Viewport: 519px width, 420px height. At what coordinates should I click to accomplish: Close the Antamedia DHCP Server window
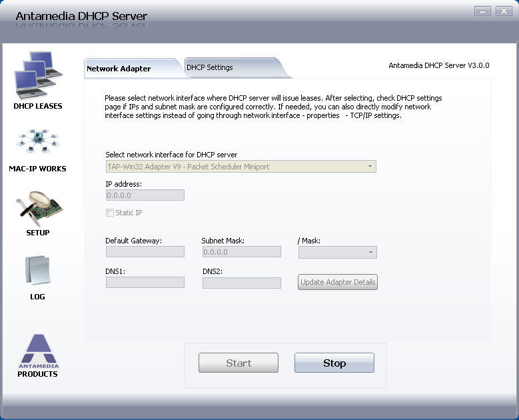pyautogui.click(x=504, y=11)
